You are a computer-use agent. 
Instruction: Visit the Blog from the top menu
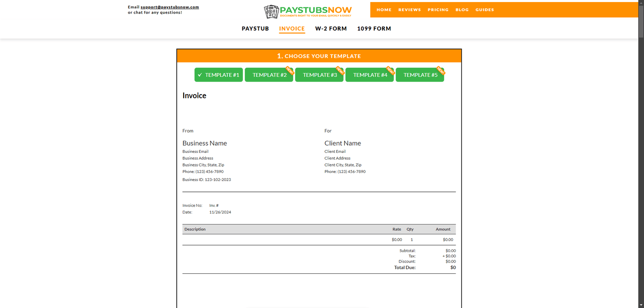point(462,10)
